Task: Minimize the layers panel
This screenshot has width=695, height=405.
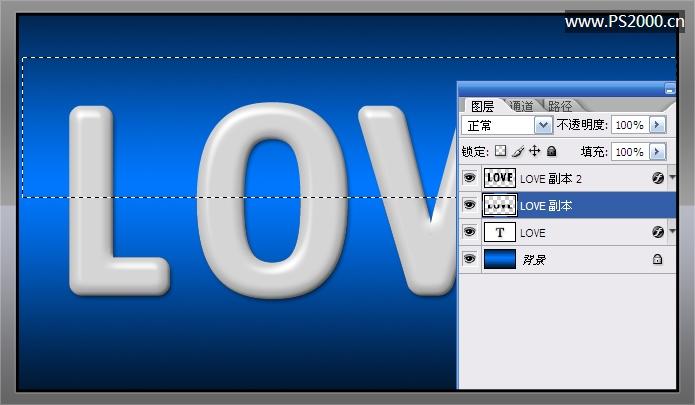Action: (670, 89)
